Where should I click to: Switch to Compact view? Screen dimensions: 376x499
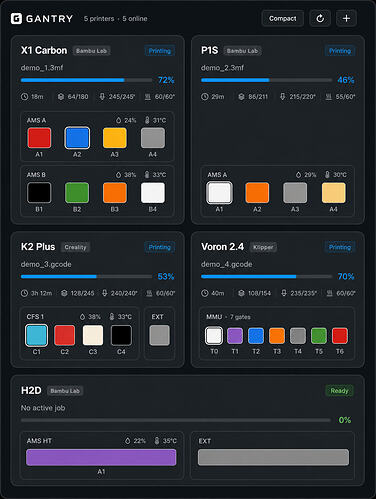pos(282,18)
